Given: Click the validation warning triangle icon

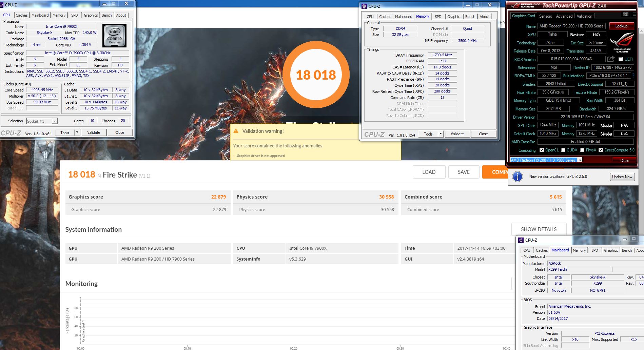Looking at the screenshot, I should [236, 131].
